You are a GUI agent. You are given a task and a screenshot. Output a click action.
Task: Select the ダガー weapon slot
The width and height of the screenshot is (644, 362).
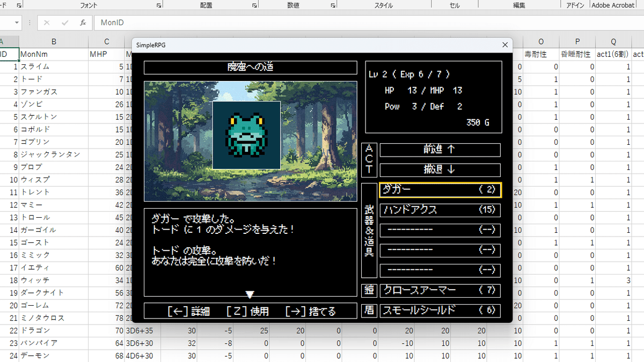pos(440,190)
